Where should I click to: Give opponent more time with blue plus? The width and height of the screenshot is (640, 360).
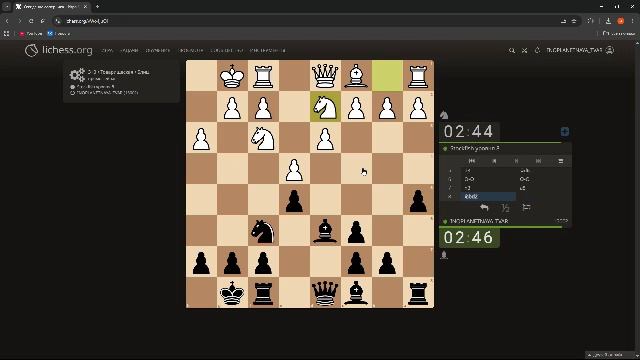pyautogui.click(x=565, y=131)
